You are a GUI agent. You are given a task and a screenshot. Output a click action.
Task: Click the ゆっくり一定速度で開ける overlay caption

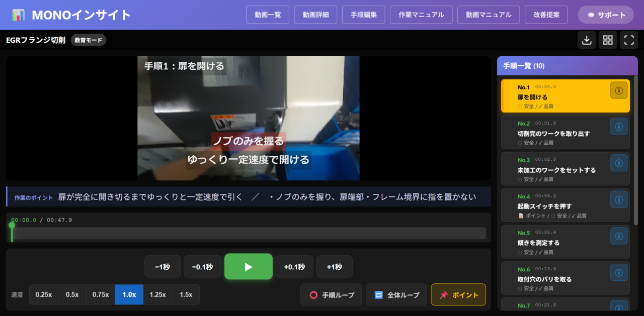click(249, 160)
